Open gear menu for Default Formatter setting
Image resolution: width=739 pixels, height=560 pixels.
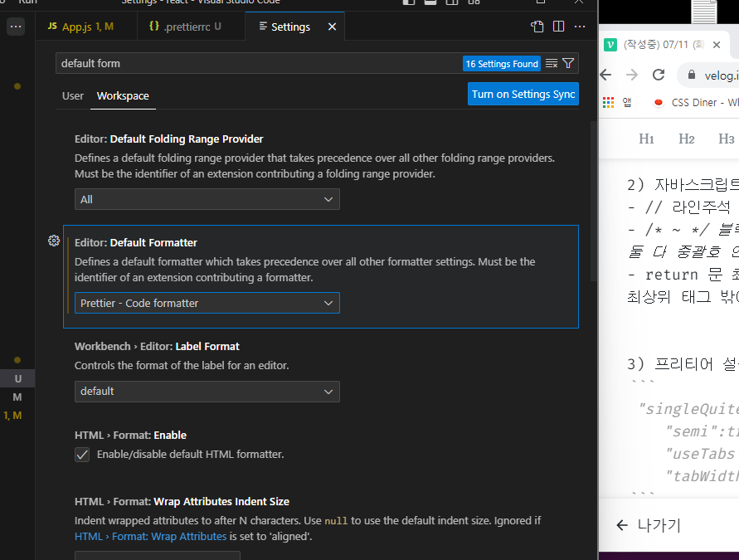click(x=54, y=241)
